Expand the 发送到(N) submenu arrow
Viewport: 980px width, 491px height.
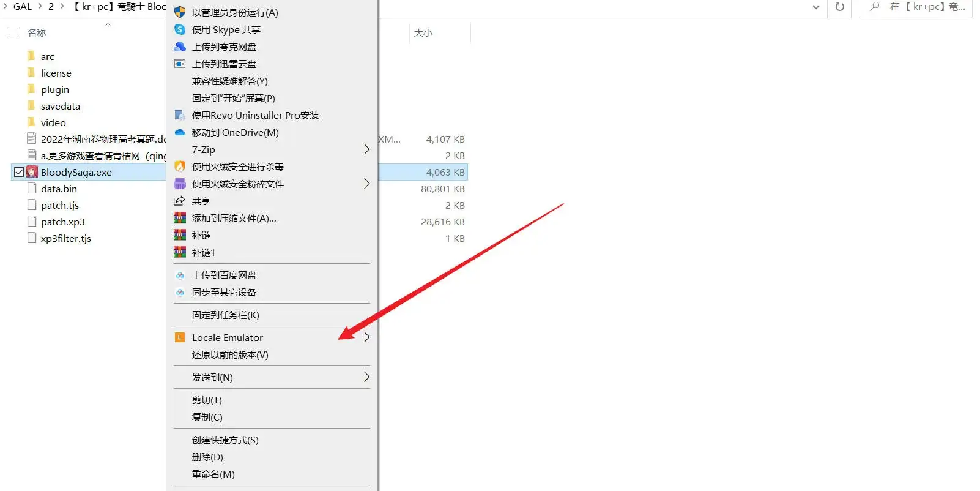click(366, 377)
